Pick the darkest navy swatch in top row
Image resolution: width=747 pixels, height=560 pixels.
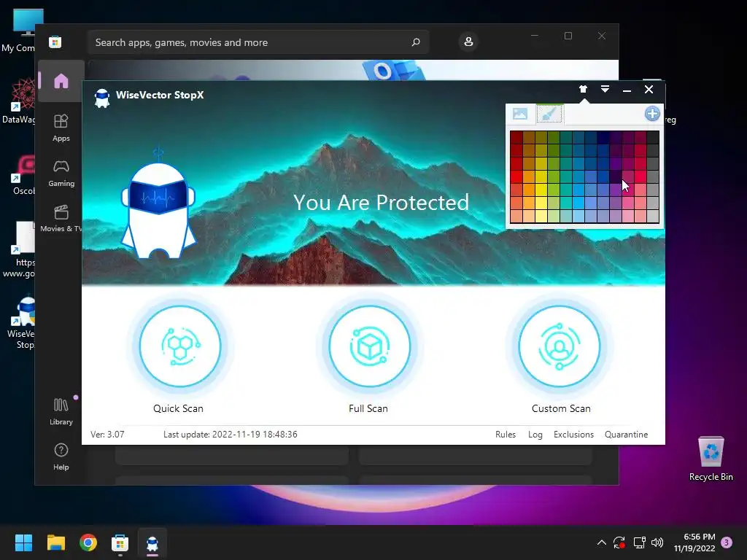(x=603, y=138)
